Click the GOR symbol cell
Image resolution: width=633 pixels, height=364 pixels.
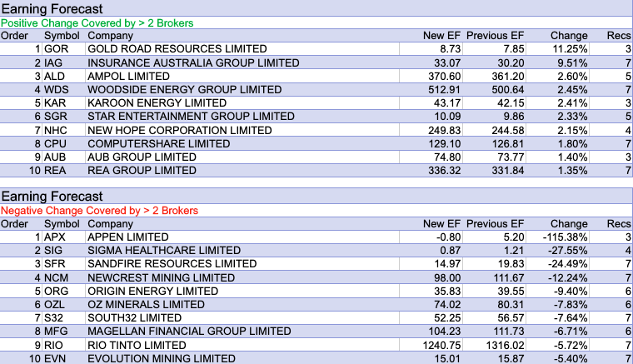click(55, 49)
